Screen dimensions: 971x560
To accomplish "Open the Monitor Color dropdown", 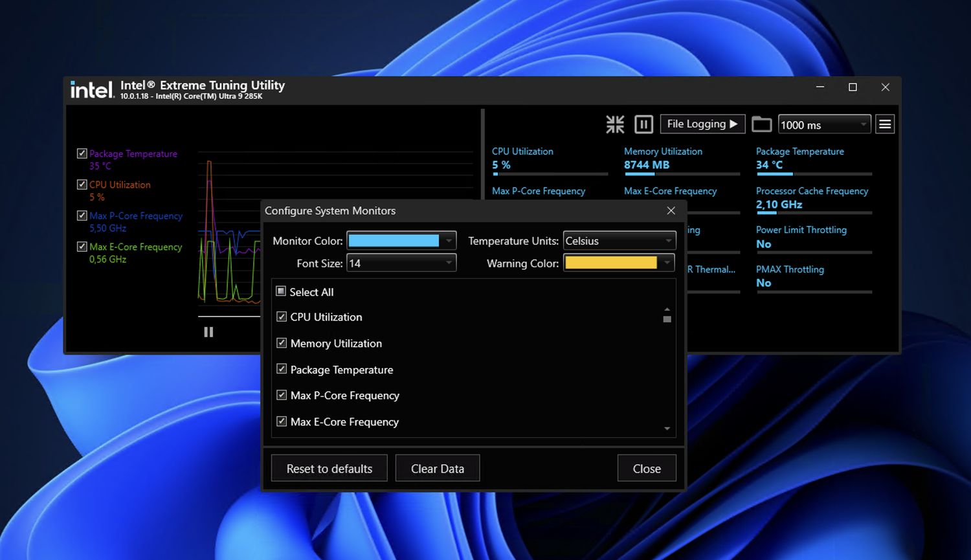I will (x=401, y=241).
